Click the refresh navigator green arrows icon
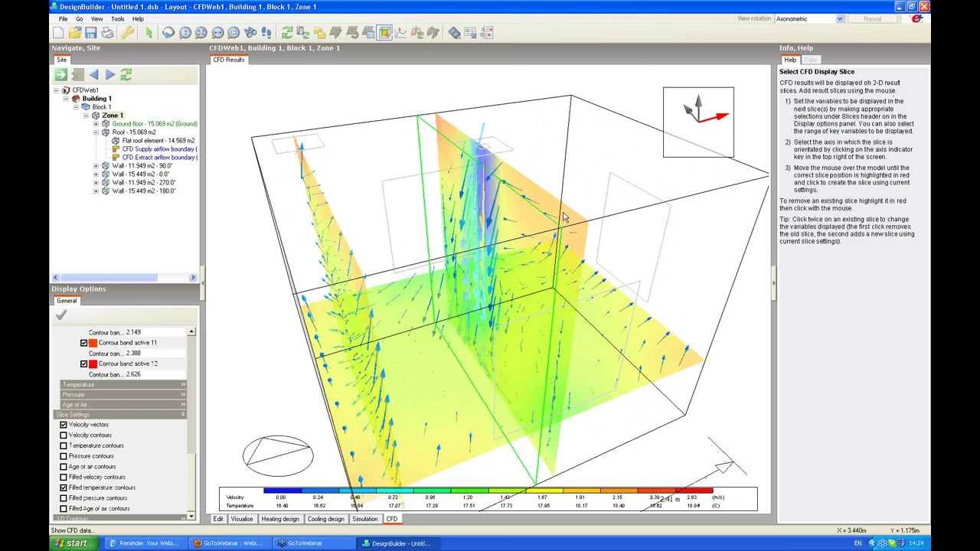 (x=126, y=74)
